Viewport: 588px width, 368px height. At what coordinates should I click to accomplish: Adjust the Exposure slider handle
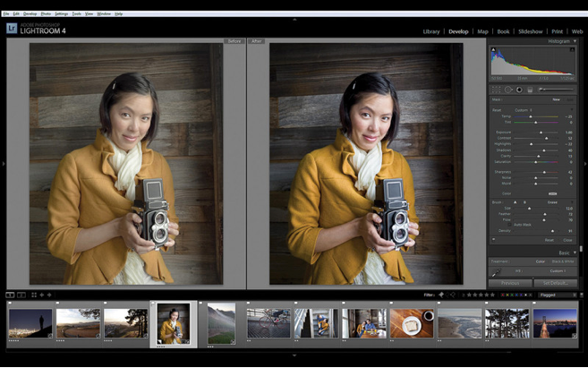point(541,133)
